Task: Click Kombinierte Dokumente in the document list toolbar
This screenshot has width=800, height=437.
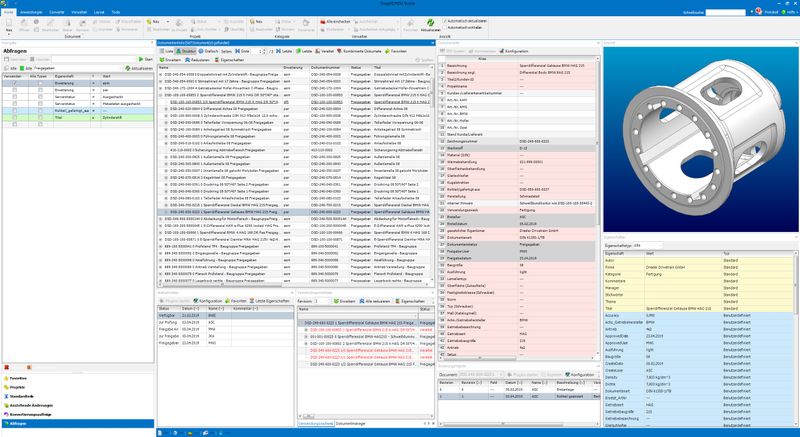Action: (x=359, y=52)
